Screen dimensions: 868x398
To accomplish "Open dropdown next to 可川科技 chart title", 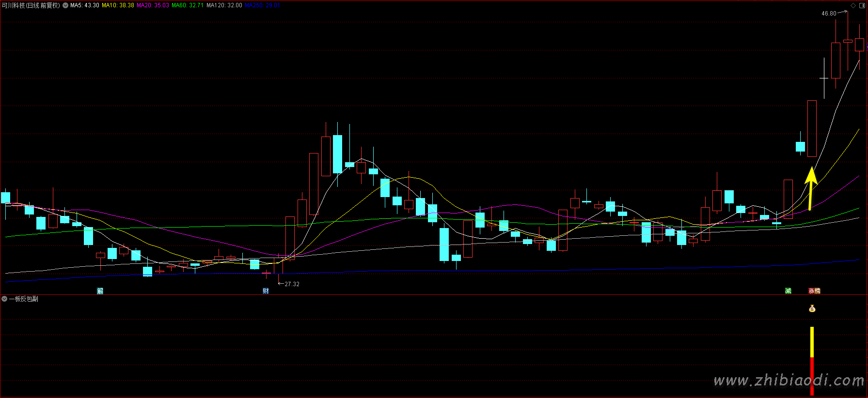I will [65, 5].
